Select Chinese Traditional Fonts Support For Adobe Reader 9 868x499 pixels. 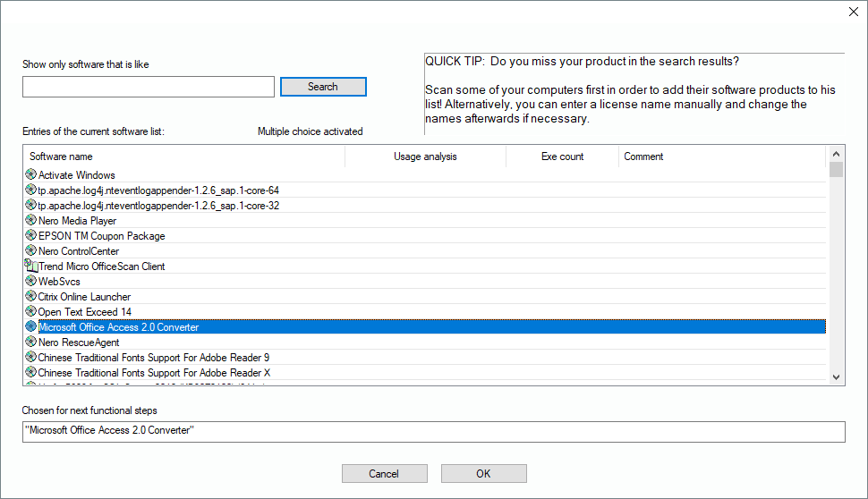[153, 358]
